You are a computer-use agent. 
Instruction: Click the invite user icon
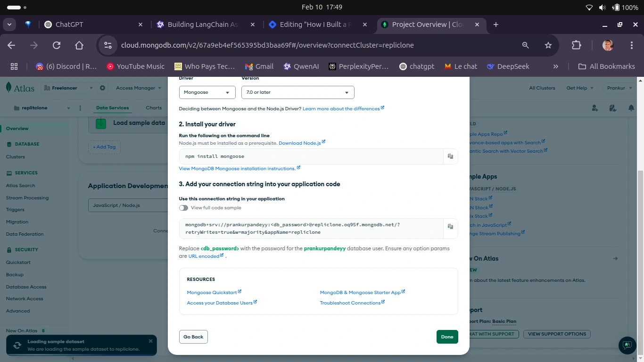(x=594, y=108)
